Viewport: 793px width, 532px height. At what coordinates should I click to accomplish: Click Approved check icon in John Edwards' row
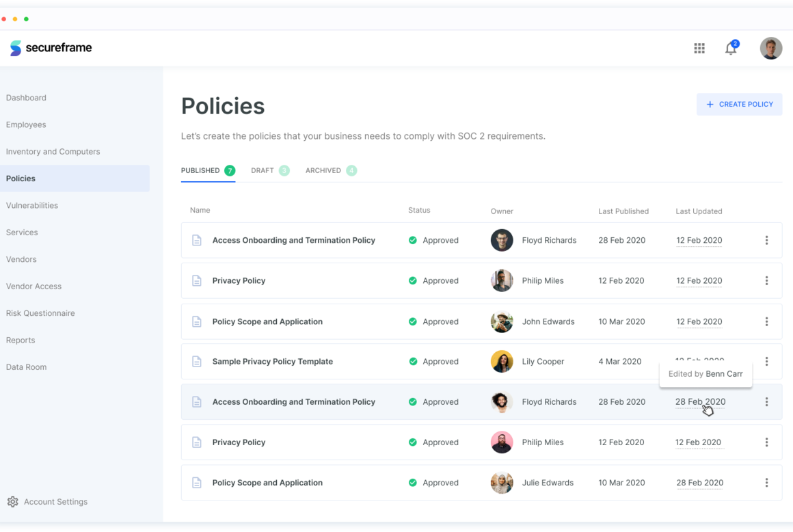(x=413, y=321)
